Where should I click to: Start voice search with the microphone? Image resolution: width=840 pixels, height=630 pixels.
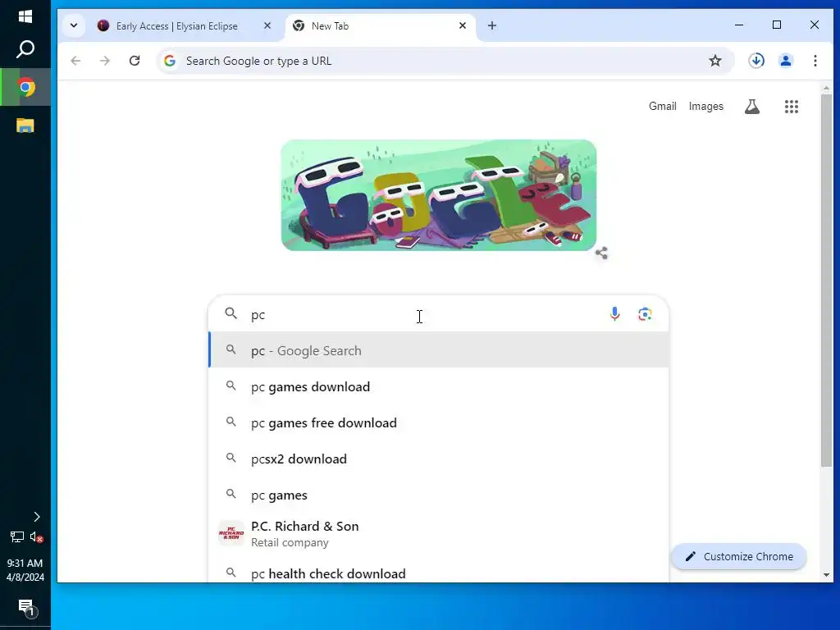pyautogui.click(x=615, y=314)
